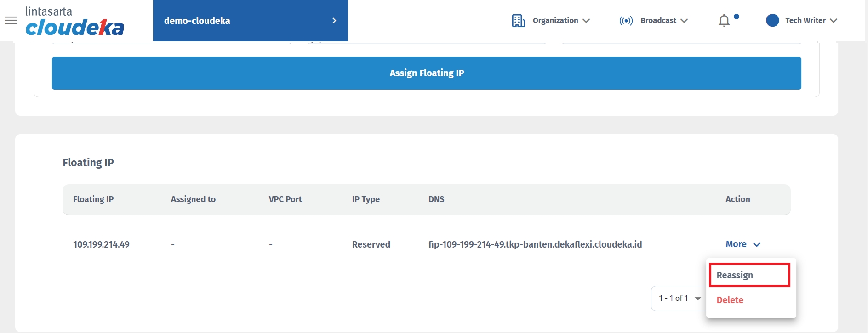Screen dimensions: 868x333
Task: Open the Tech Writer account dropdown arrow
Action: click(834, 21)
